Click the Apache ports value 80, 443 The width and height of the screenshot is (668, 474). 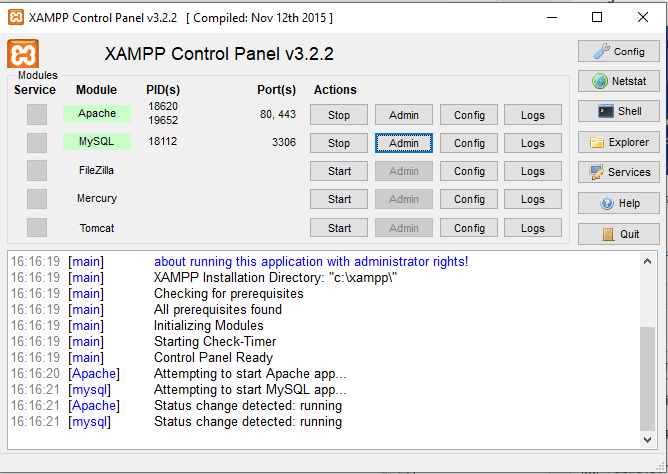pyautogui.click(x=278, y=114)
